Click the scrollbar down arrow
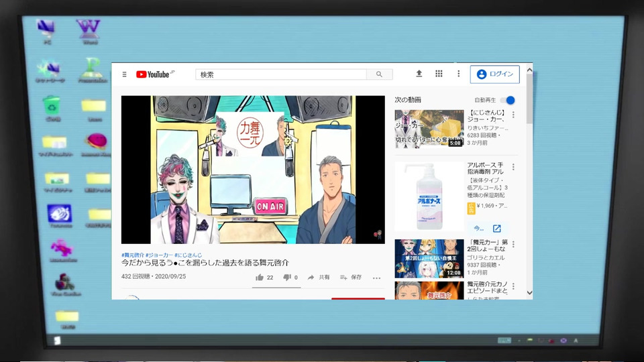The image size is (644, 362). [x=529, y=293]
